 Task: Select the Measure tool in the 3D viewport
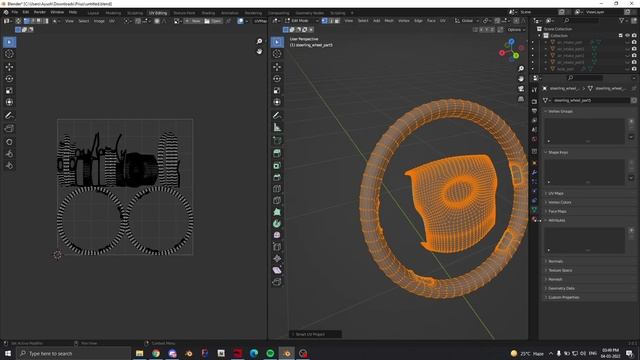point(277,127)
